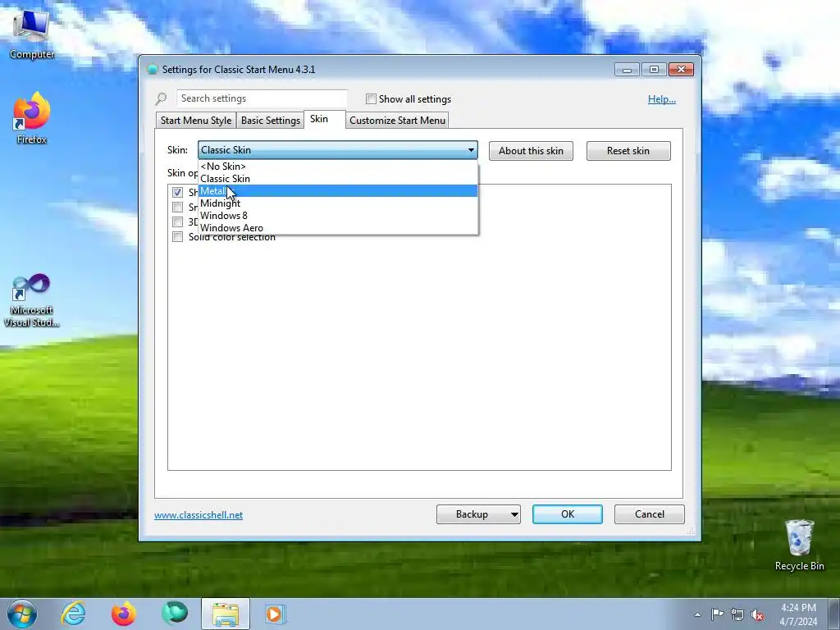Viewport: 840px width, 630px height.
Task: Show hidden system tray icons
Action: click(x=697, y=614)
